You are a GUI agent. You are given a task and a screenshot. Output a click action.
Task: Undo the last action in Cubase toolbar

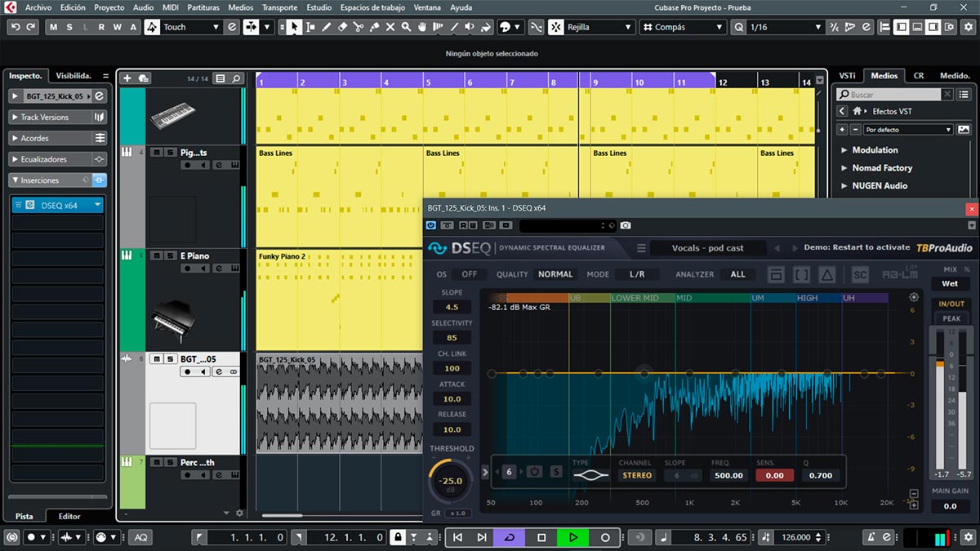point(16,27)
